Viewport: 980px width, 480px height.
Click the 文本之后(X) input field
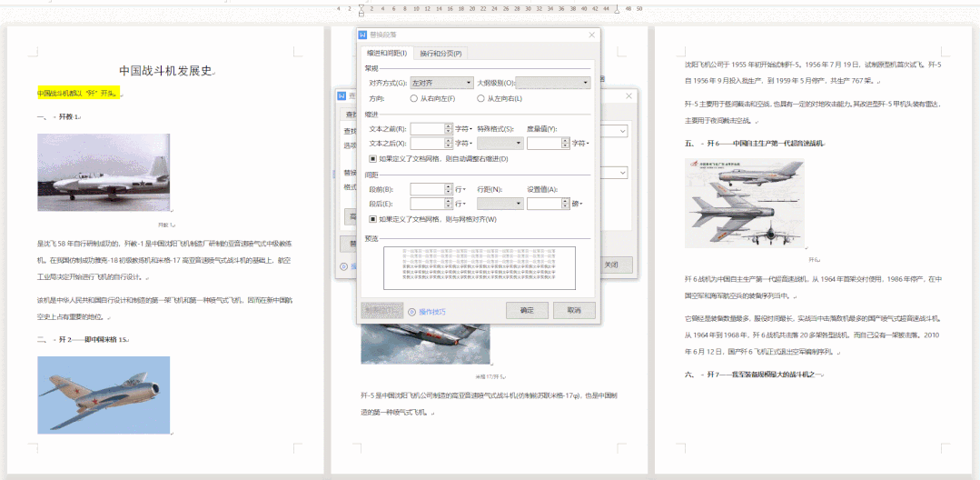coord(428,144)
